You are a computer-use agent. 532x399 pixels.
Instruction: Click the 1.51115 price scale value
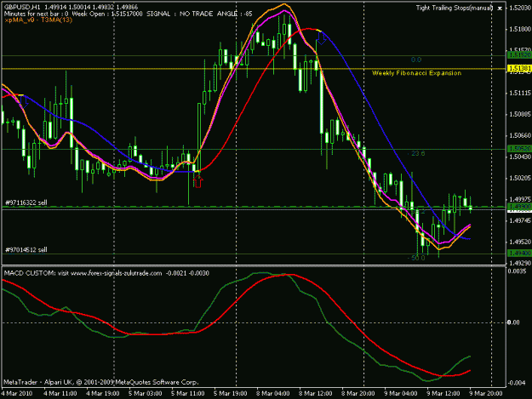[x=520, y=93]
